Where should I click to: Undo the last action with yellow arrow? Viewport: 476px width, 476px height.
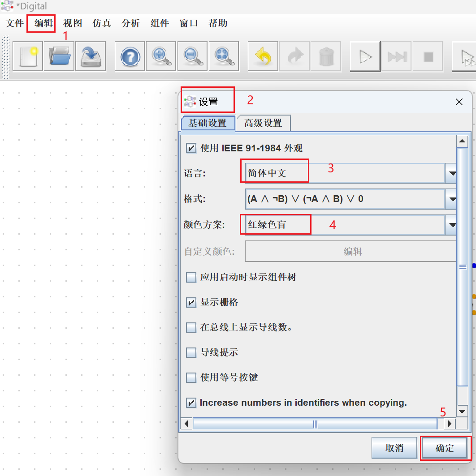(x=263, y=56)
